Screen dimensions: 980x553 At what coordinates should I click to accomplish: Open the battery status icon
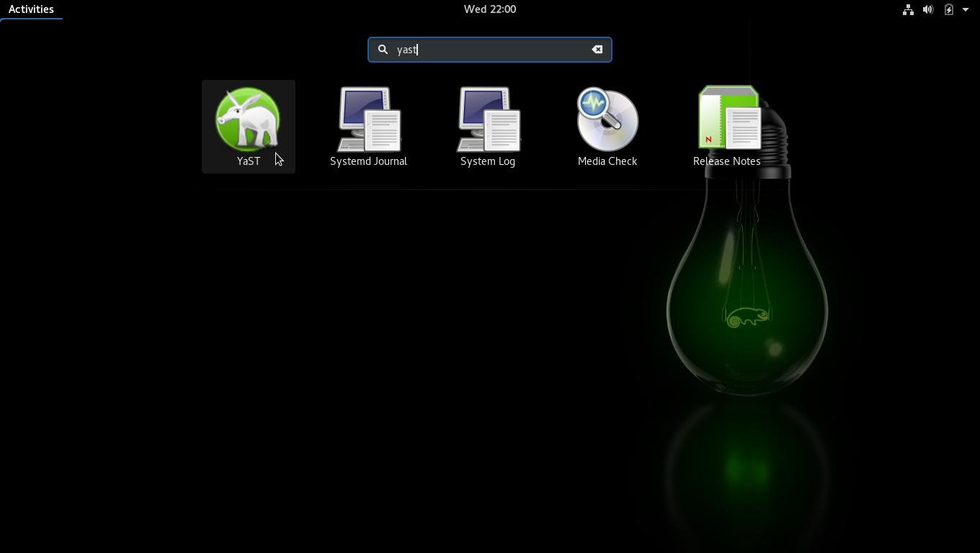click(x=948, y=9)
